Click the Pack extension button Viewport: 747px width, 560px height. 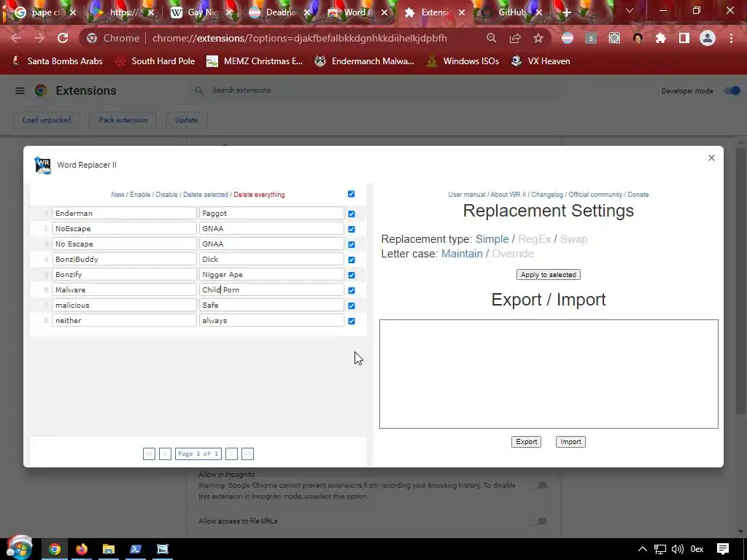(x=123, y=120)
